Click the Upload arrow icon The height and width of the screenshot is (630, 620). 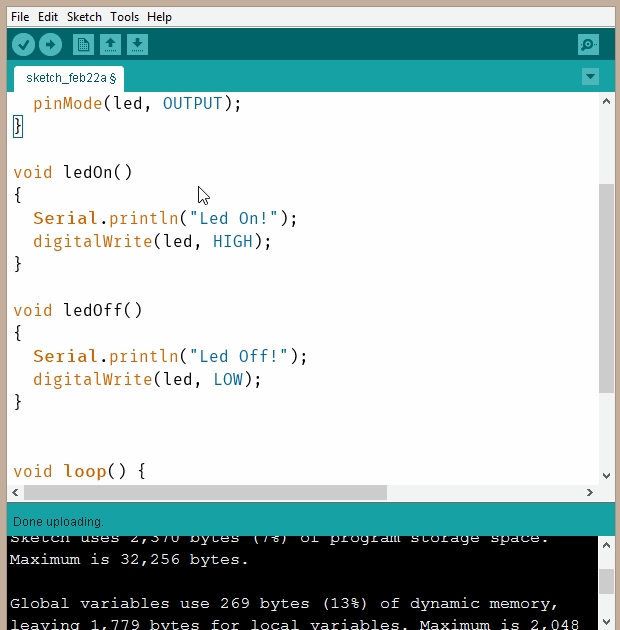tap(50, 45)
